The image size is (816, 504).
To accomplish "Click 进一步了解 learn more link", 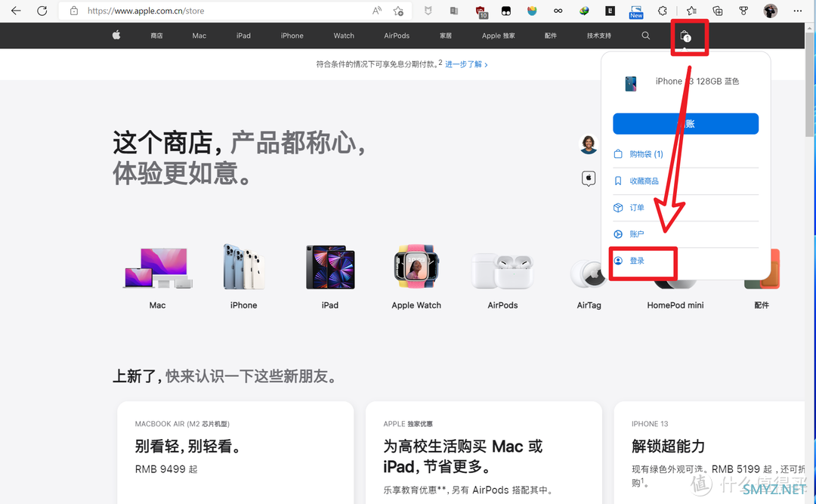I will coord(465,65).
